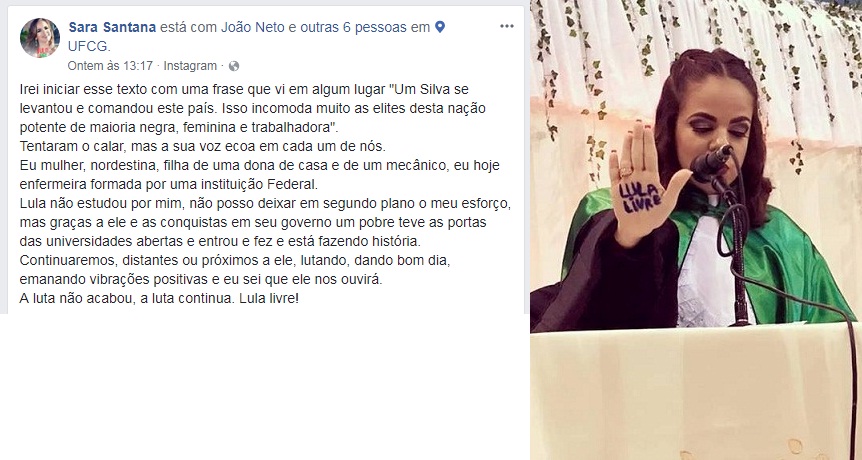Click the Ontem às 13:17 timestamp
The width and height of the screenshot is (862, 460).
coord(110,66)
